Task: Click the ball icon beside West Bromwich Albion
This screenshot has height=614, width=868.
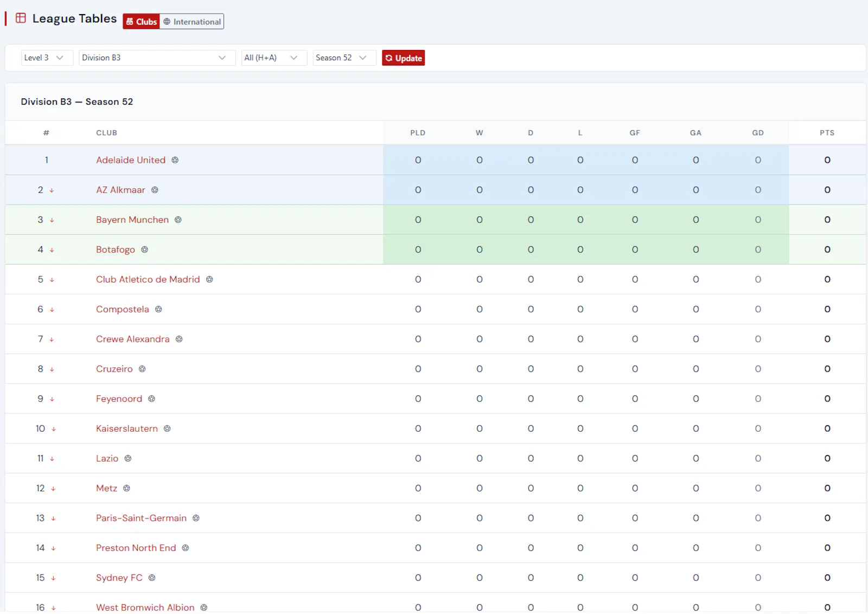Action: (204, 607)
